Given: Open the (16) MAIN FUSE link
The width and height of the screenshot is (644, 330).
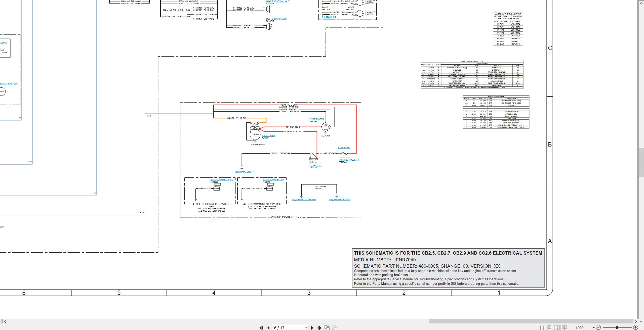Looking at the screenshot, I should point(344,148).
